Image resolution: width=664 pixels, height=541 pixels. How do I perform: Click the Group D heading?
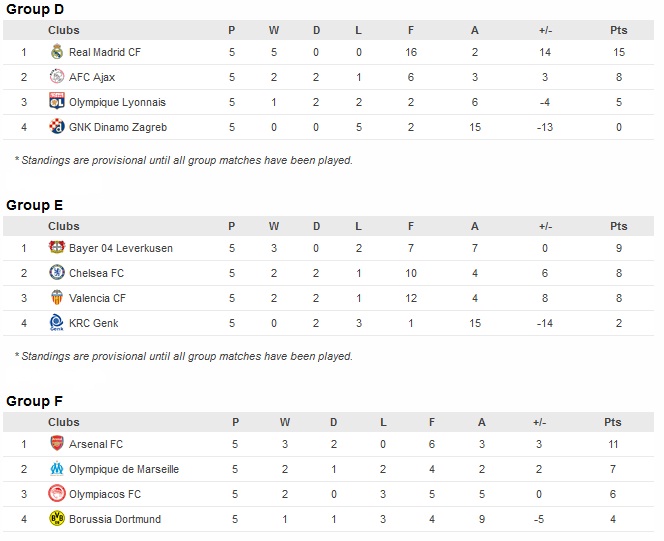coord(35,9)
